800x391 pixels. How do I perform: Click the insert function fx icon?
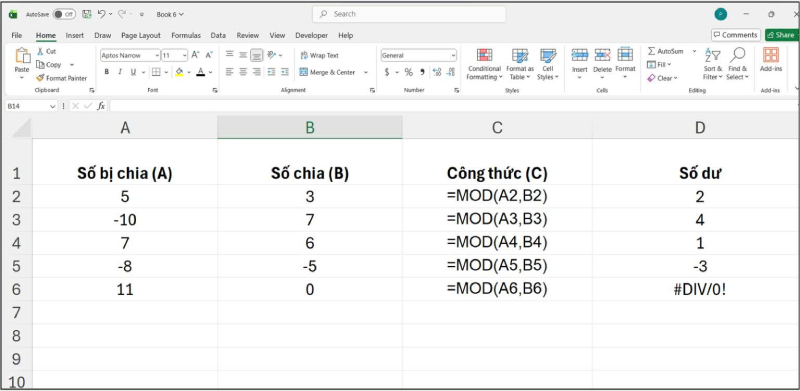(101, 106)
